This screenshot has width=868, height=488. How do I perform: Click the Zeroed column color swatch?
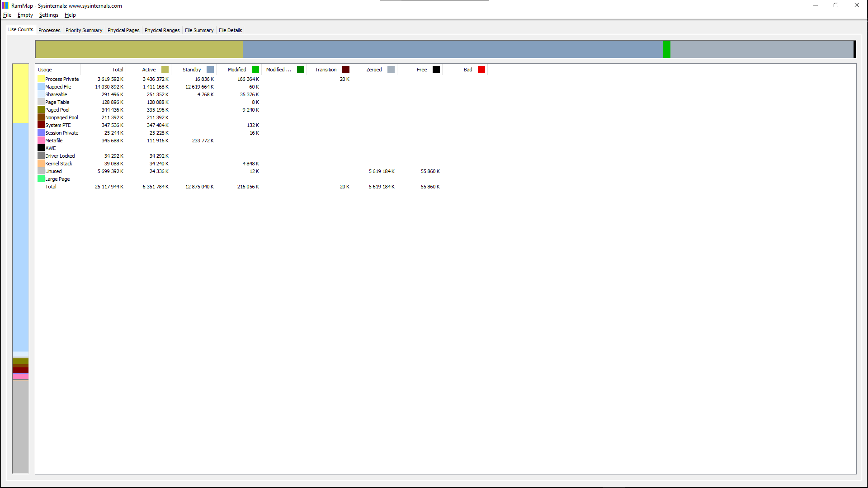click(x=391, y=70)
